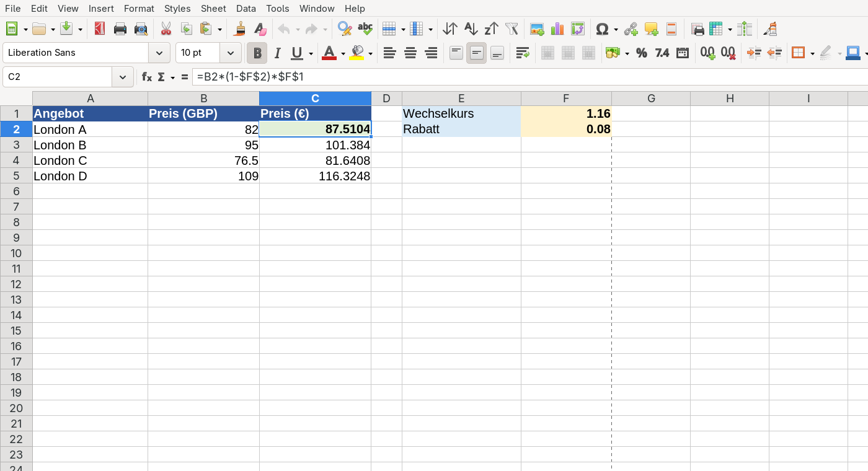Viewport: 868px width, 471px height.
Task: Apply the yellow background color
Action: (x=356, y=53)
